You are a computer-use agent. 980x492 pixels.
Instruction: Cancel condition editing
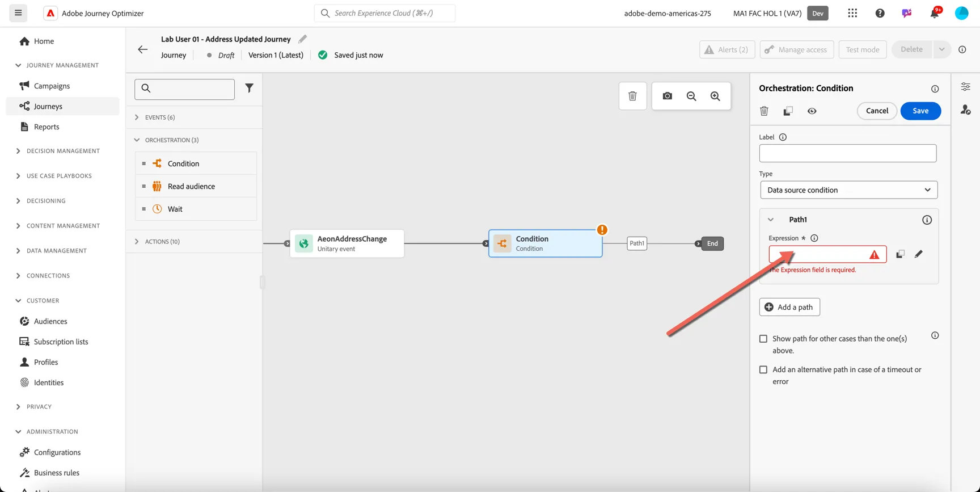click(x=877, y=111)
